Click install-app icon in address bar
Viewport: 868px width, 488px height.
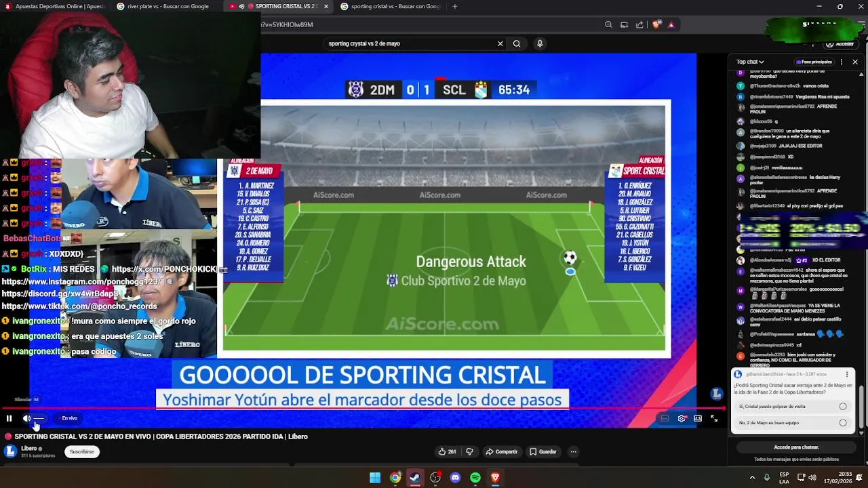click(x=624, y=24)
